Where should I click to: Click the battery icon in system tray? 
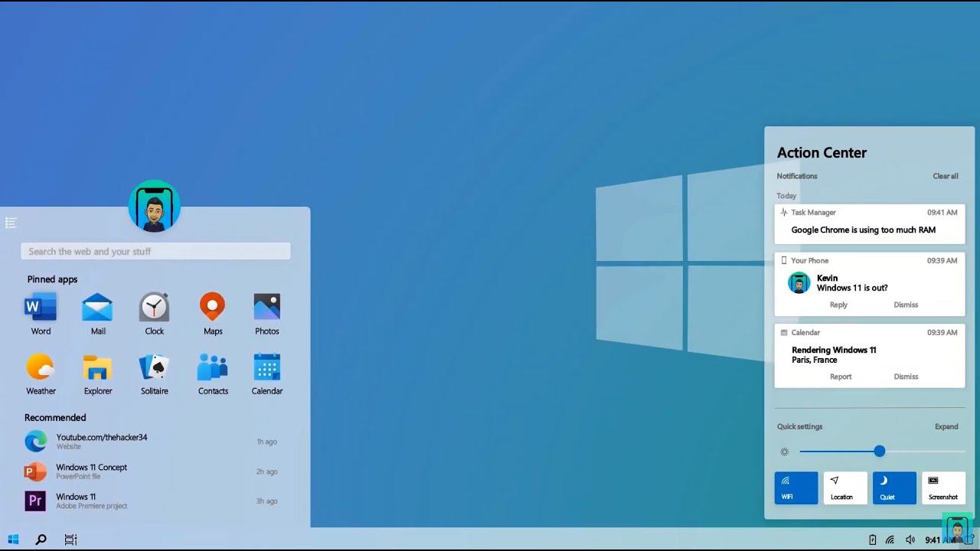pyautogui.click(x=872, y=540)
